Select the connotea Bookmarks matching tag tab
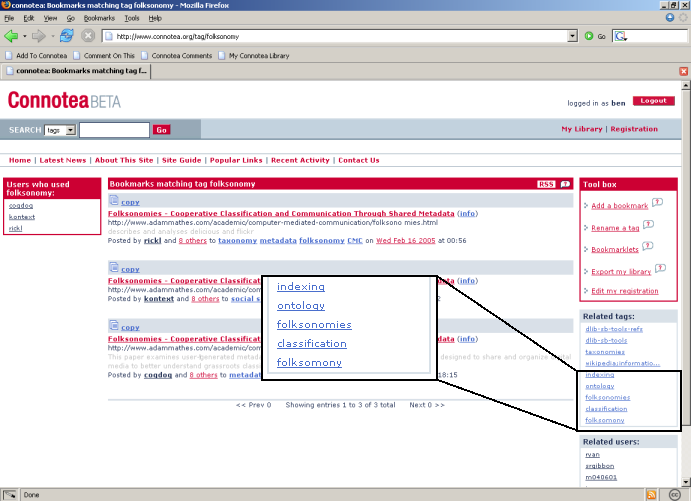Image resolution: width=691 pixels, height=501 pixels. click(x=76, y=71)
